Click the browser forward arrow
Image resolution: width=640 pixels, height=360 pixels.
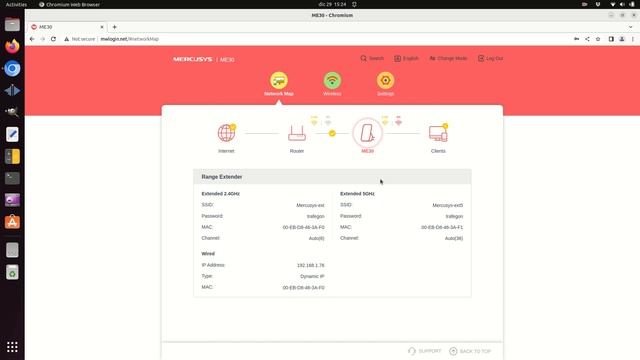(x=42, y=39)
